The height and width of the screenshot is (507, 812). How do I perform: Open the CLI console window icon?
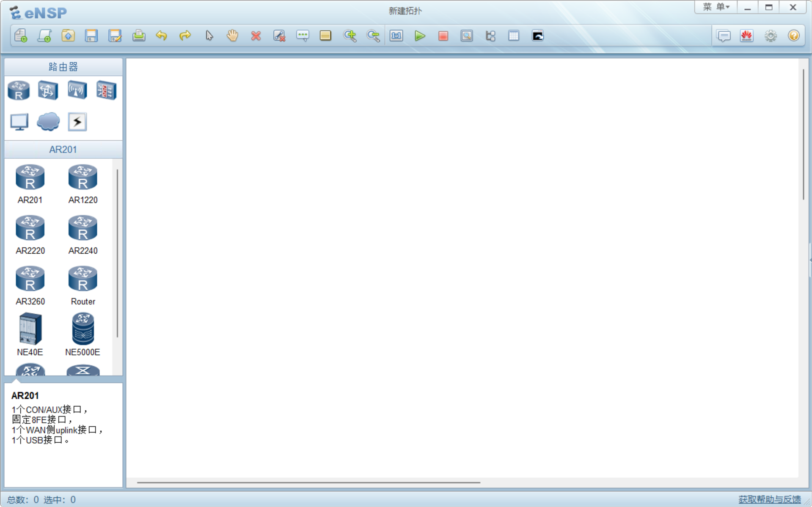[x=538, y=36]
